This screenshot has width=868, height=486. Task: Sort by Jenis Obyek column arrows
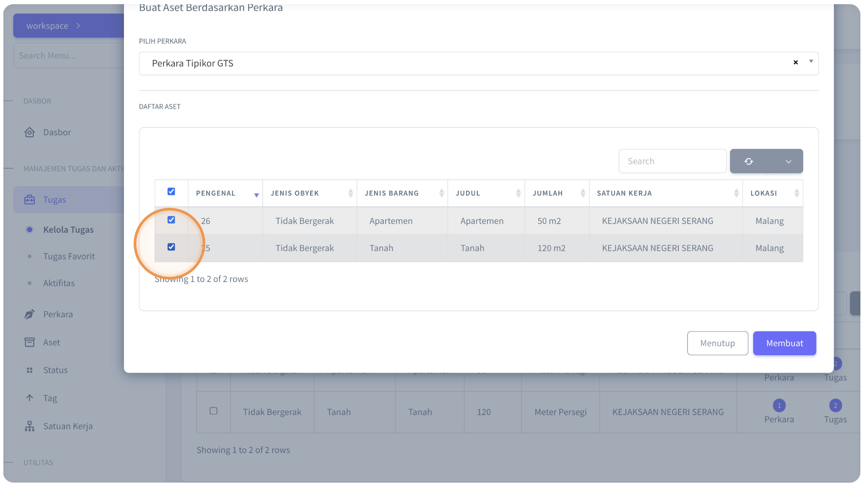point(350,193)
